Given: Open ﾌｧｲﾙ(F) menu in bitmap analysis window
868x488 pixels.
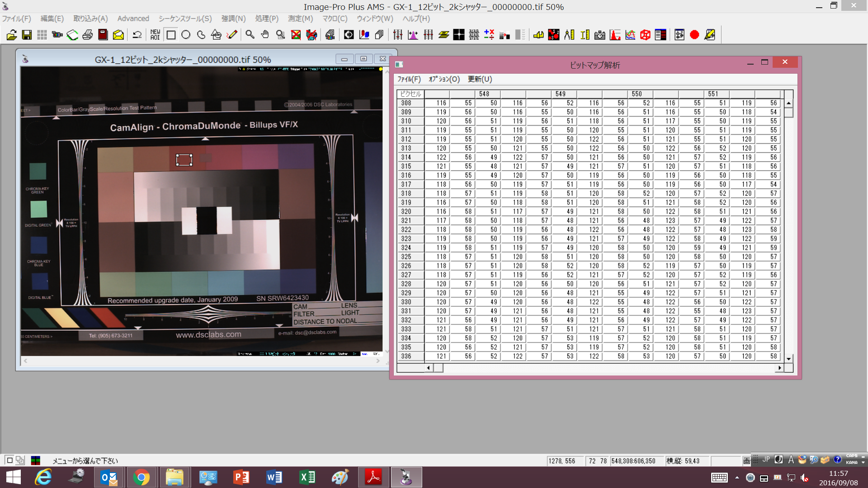Looking at the screenshot, I should (409, 79).
